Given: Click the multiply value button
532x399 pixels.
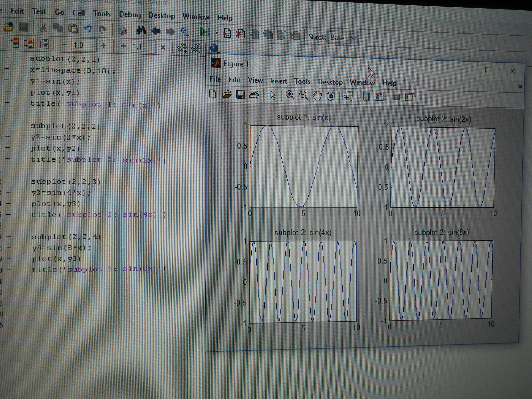Looking at the screenshot, I should pyautogui.click(x=163, y=47).
